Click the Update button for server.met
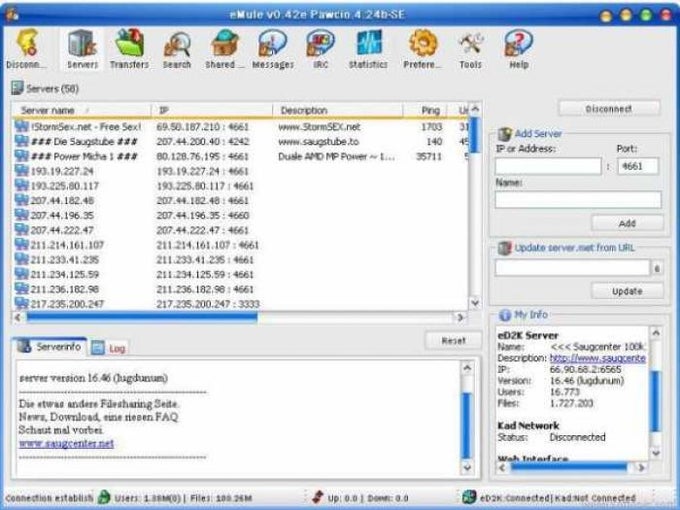Viewport: 680px width, 510px height. point(627,291)
